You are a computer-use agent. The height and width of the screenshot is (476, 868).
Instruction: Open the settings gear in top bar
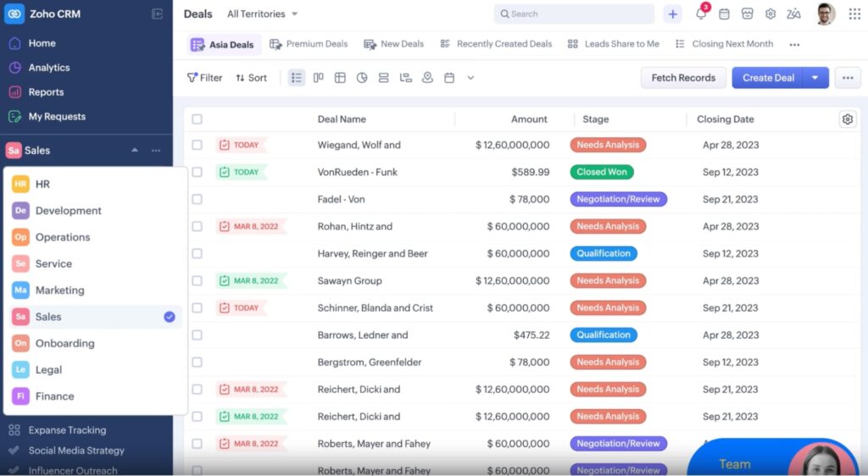771,14
